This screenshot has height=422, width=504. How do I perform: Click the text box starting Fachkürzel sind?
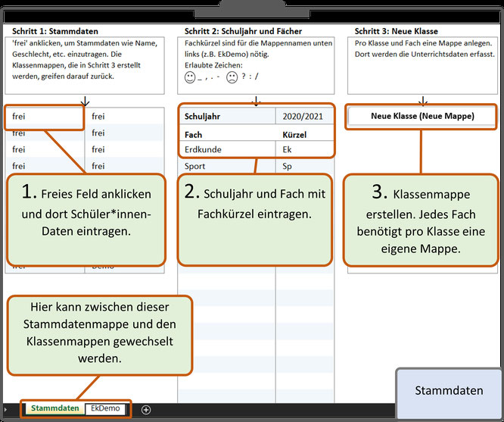tap(256, 65)
